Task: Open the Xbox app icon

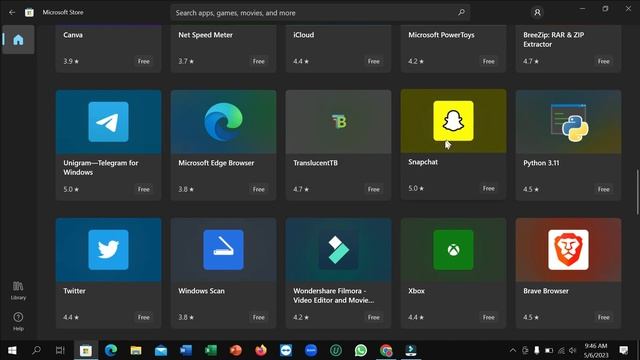Action: (x=453, y=249)
